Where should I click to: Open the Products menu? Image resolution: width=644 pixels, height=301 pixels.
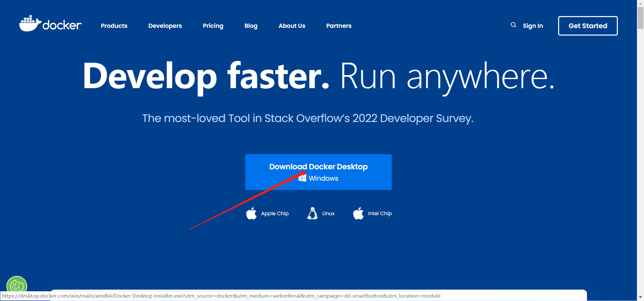click(x=114, y=26)
